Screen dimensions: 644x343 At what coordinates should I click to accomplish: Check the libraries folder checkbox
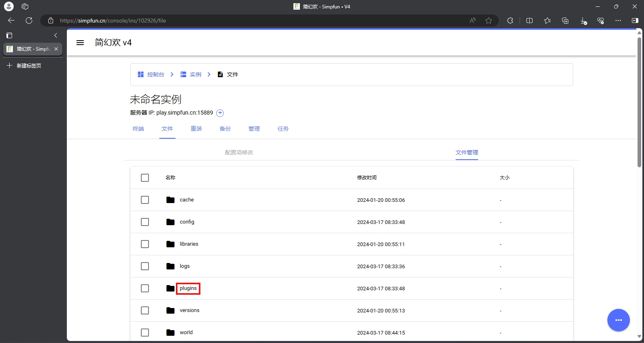[x=145, y=244]
